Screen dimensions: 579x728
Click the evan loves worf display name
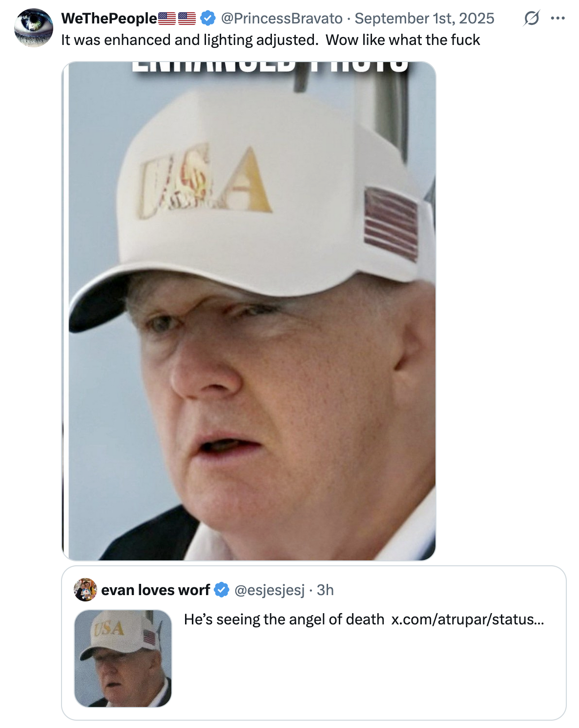click(155, 590)
